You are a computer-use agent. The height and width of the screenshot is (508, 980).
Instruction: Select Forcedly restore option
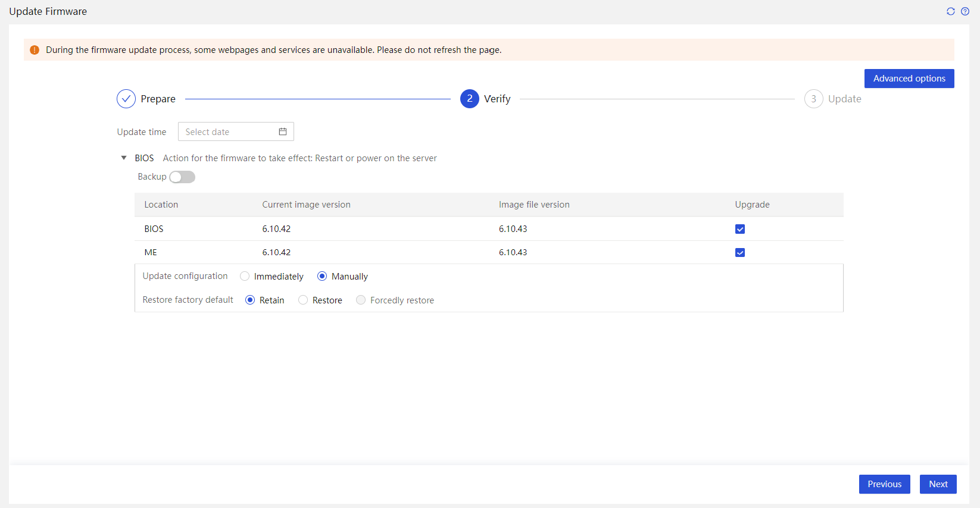(x=361, y=300)
